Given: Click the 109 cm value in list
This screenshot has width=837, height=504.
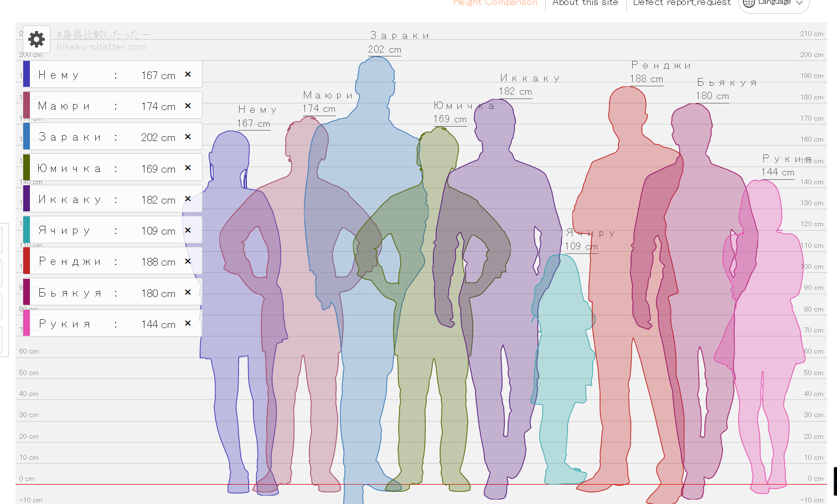Looking at the screenshot, I should tap(158, 231).
